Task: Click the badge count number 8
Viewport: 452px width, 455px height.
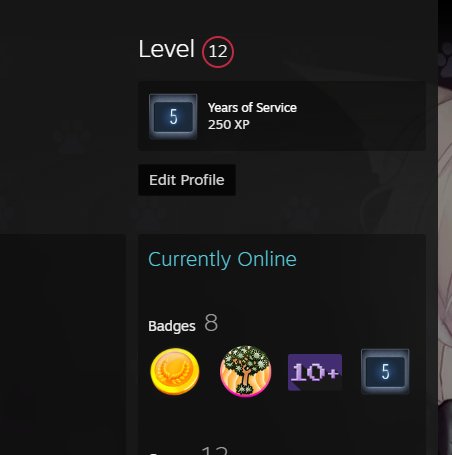Action: pyautogui.click(x=211, y=323)
